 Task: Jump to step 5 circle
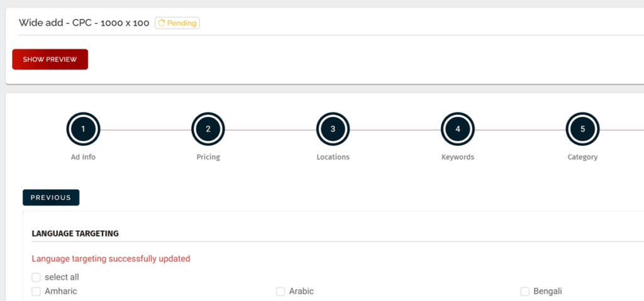(582, 129)
